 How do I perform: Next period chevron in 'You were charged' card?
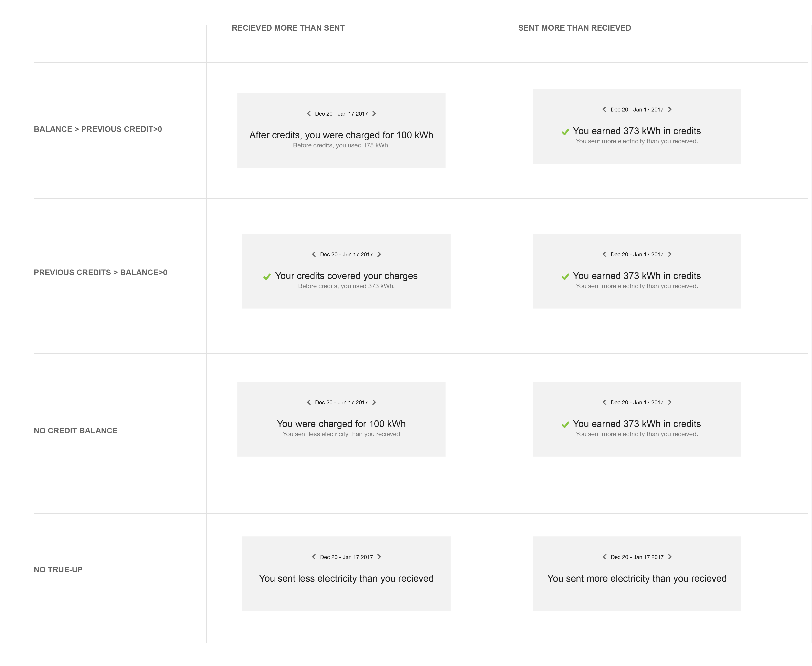tap(374, 402)
